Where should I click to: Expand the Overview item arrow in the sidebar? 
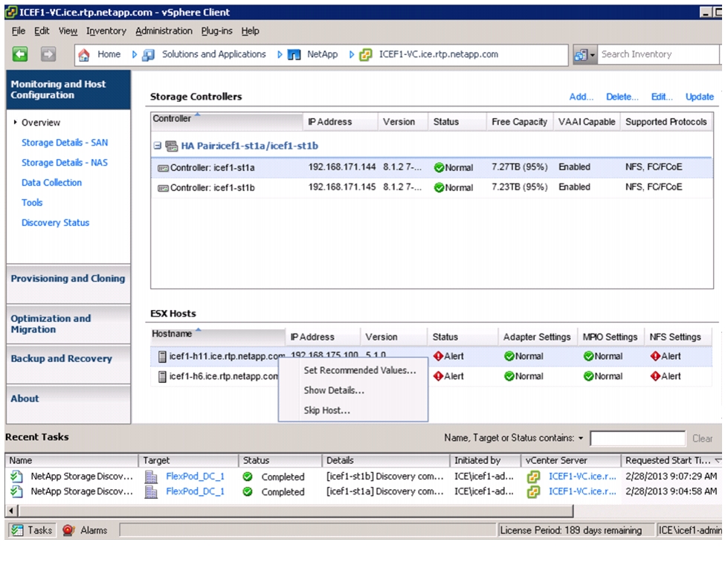point(16,122)
